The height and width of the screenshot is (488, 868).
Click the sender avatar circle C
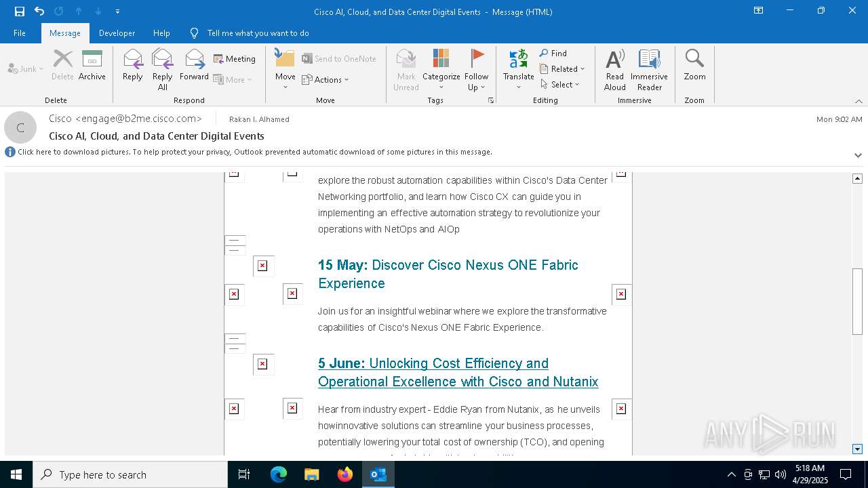pyautogui.click(x=20, y=127)
